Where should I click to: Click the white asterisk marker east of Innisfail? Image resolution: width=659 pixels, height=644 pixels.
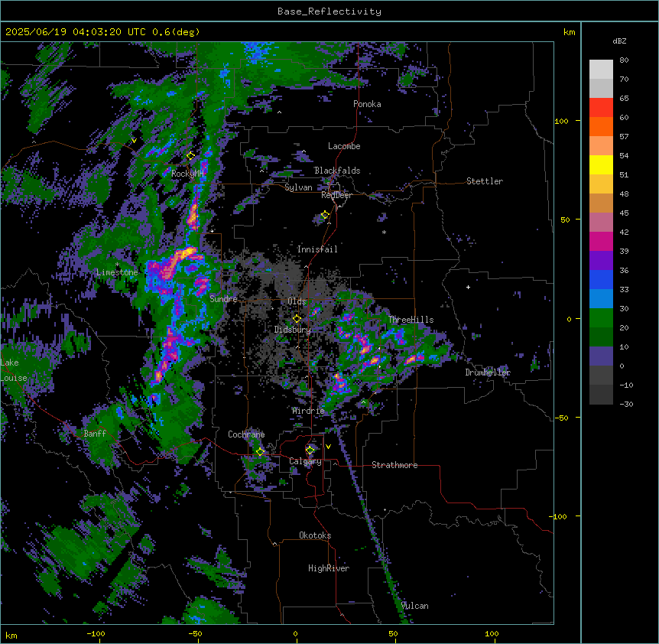[x=384, y=233]
